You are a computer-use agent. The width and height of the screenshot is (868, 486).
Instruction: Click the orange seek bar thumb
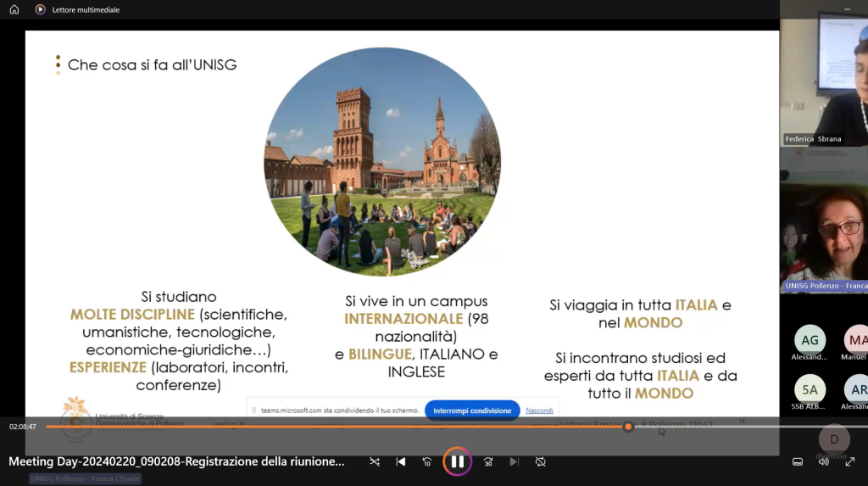pos(628,427)
